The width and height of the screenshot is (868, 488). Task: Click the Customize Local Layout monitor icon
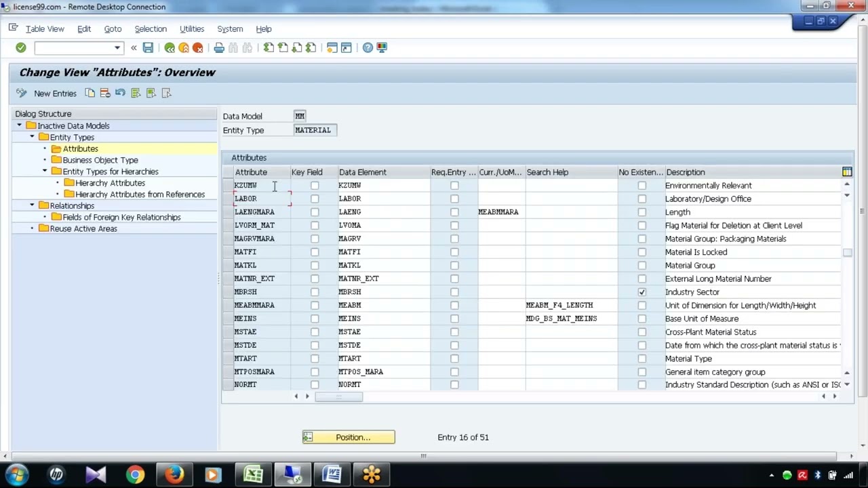382,47
